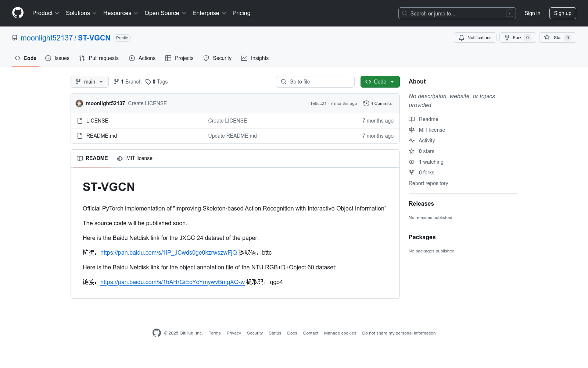The width and height of the screenshot is (588, 368).
Task: Open the ST-VGCN repository title link
Action: pyautogui.click(x=94, y=38)
